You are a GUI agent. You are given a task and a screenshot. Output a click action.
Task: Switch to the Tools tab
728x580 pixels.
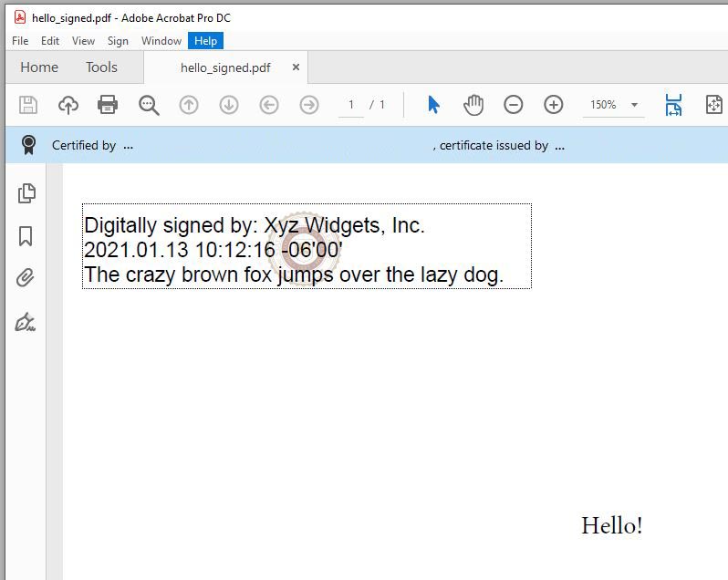click(x=101, y=67)
